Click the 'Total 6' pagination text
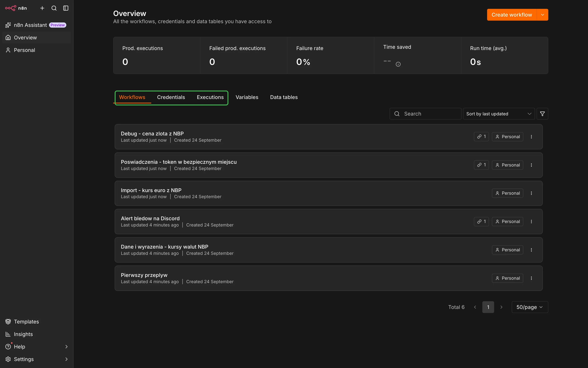Viewport: 588px width, 368px height. tap(456, 307)
